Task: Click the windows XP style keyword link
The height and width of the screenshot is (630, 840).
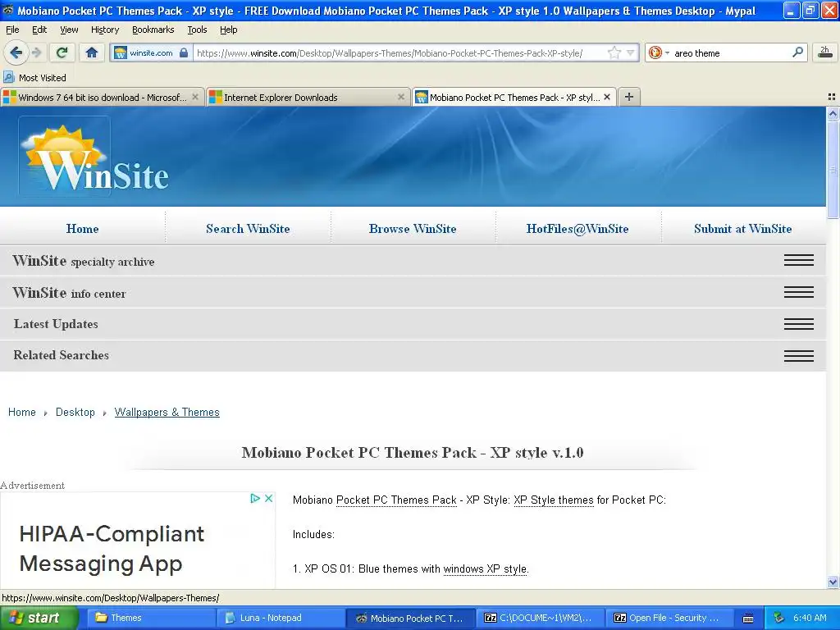Action: (x=485, y=569)
